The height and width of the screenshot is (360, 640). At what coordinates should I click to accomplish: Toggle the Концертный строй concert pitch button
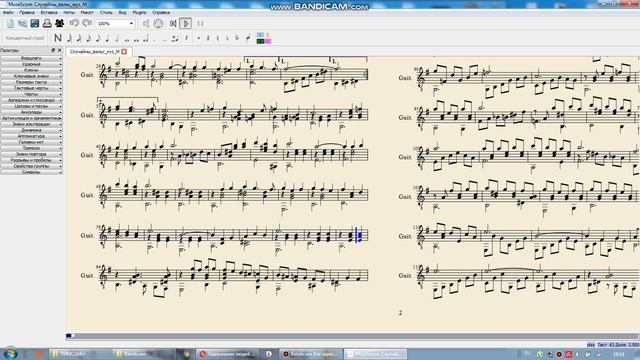(25, 38)
